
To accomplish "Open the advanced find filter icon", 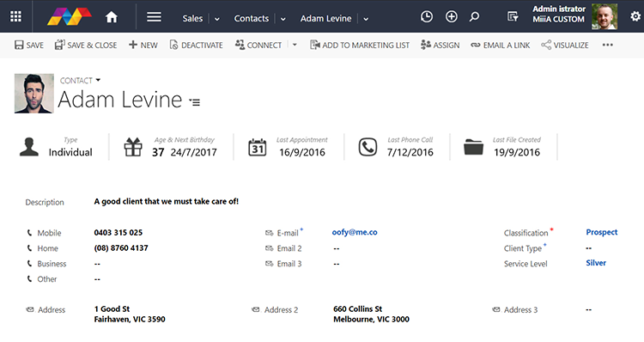I will [513, 17].
